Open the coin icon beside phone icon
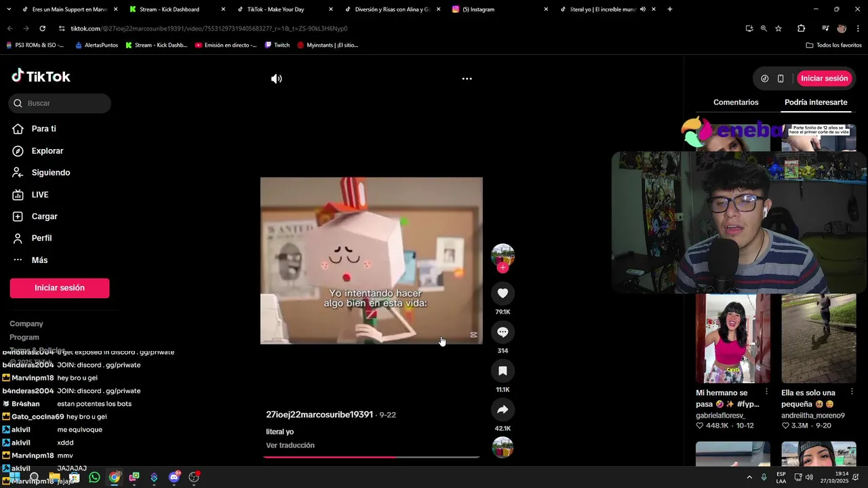The height and width of the screenshot is (488, 868). tap(764, 79)
